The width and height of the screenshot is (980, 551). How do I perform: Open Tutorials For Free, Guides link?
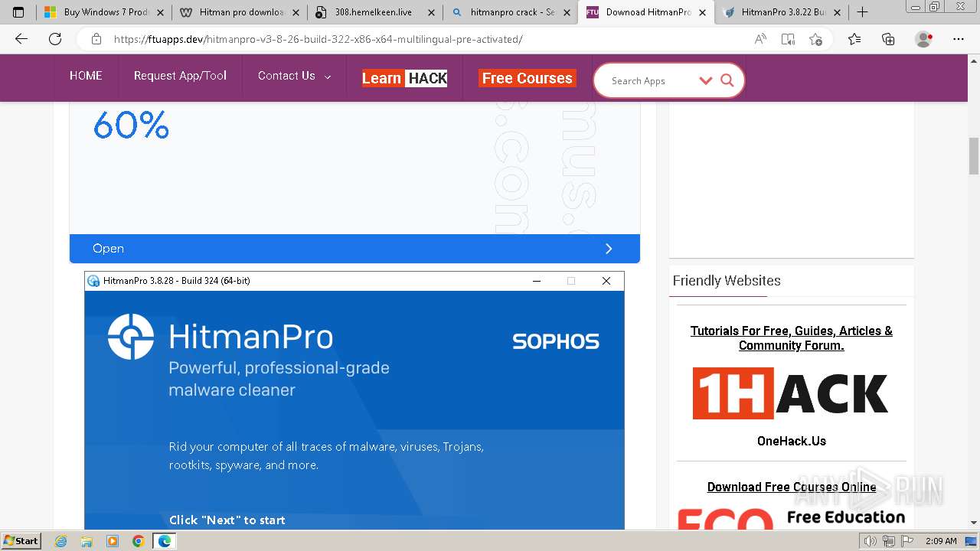pyautogui.click(x=791, y=337)
